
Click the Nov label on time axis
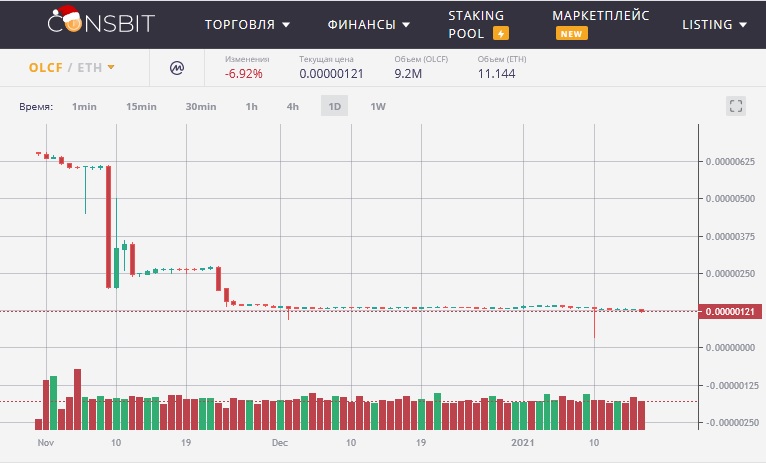coord(46,443)
